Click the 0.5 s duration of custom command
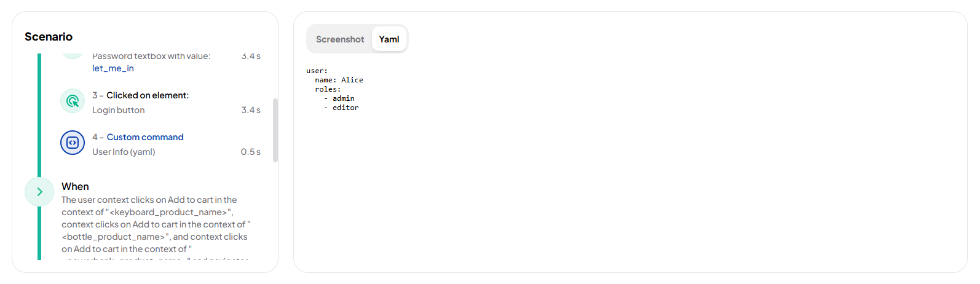The image size is (980, 284). [x=250, y=152]
